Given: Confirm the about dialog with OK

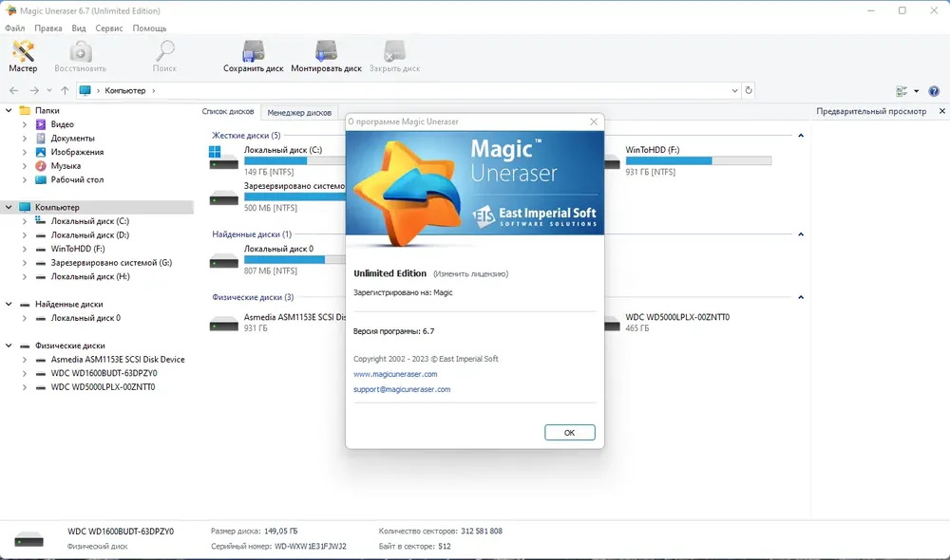Looking at the screenshot, I should pos(569,432).
